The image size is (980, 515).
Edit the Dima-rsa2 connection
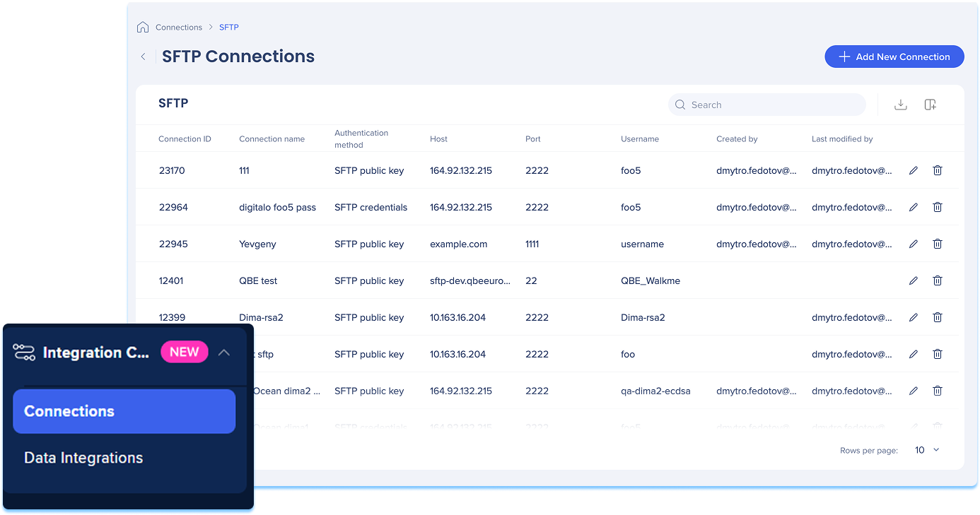tap(914, 317)
